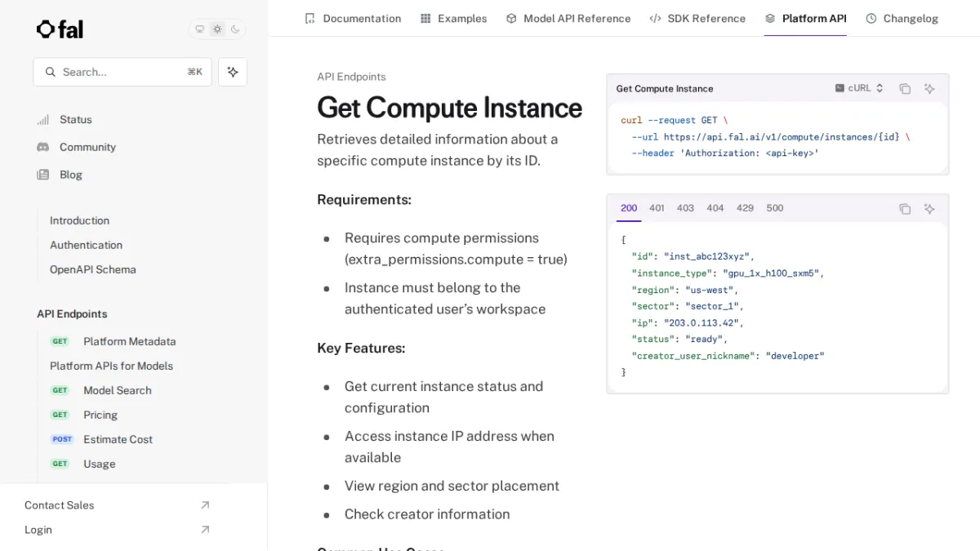The width and height of the screenshot is (980, 551).
Task: Open the Community link
Action: (87, 147)
